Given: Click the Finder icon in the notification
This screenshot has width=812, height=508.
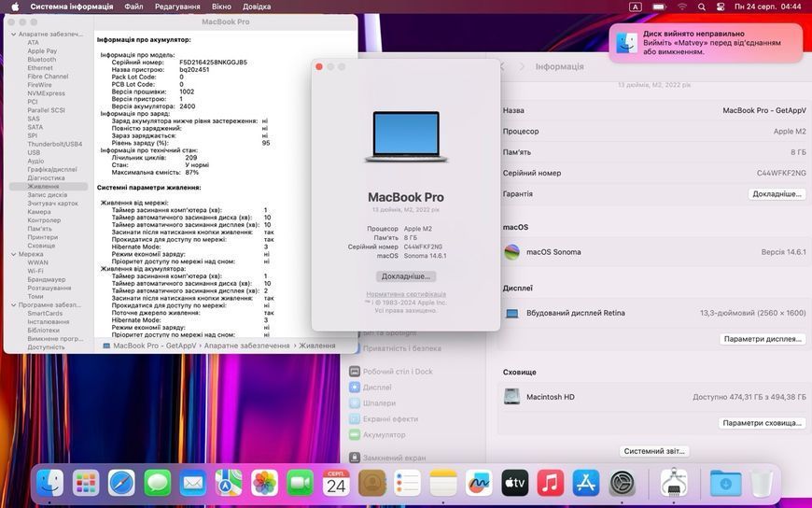Looking at the screenshot, I should tap(626, 43).
